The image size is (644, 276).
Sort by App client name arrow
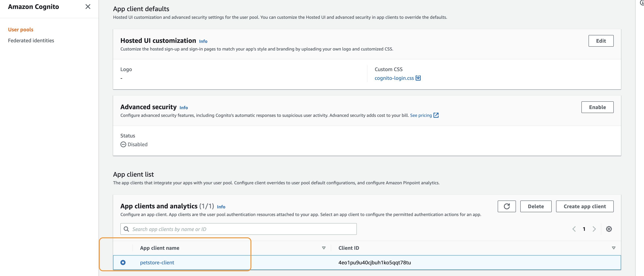click(323, 248)
